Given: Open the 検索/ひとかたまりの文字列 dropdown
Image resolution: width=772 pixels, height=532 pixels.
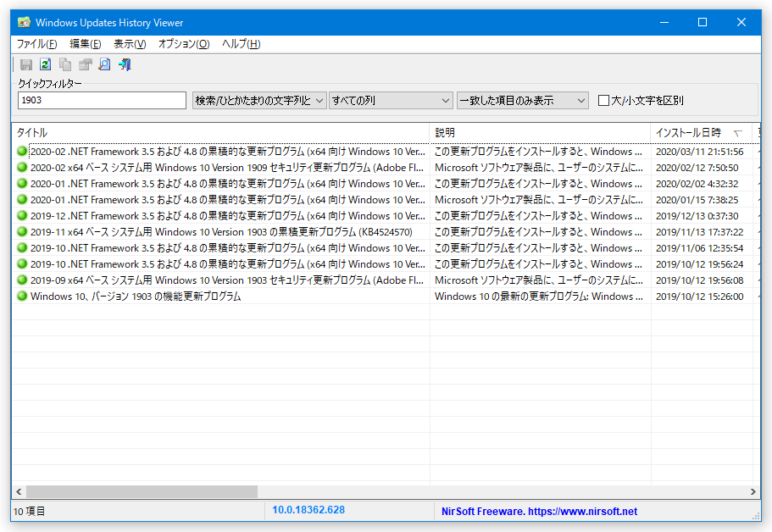Looking at the screenshot, I should point(259,101).
